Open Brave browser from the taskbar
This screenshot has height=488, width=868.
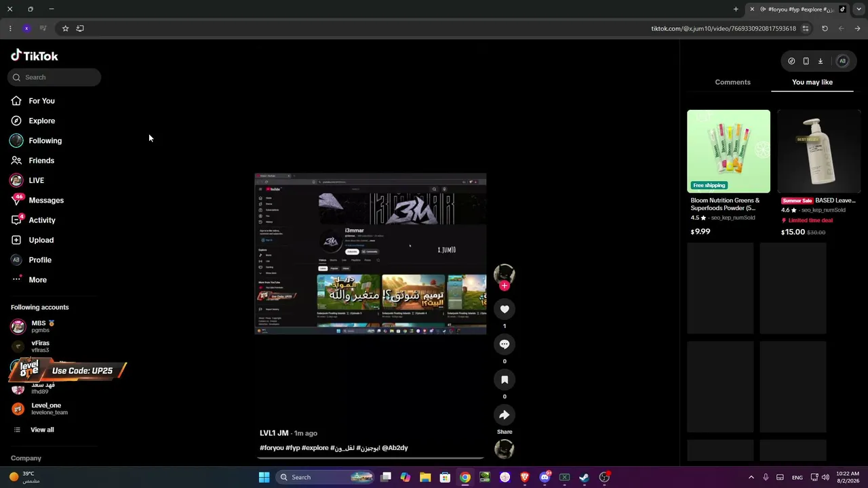tap(525, 477)
